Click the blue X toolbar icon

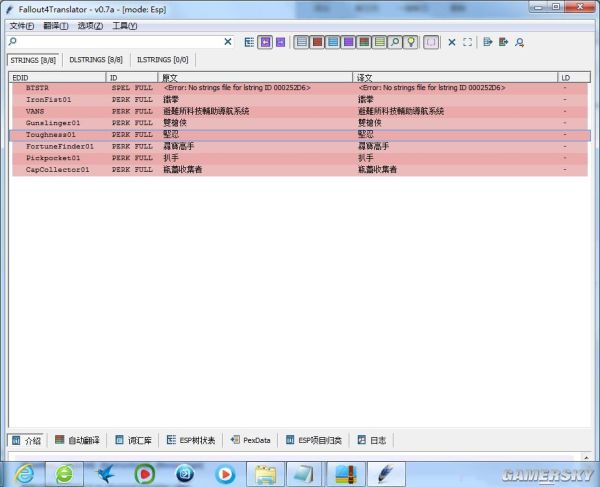tap(452, 42)
